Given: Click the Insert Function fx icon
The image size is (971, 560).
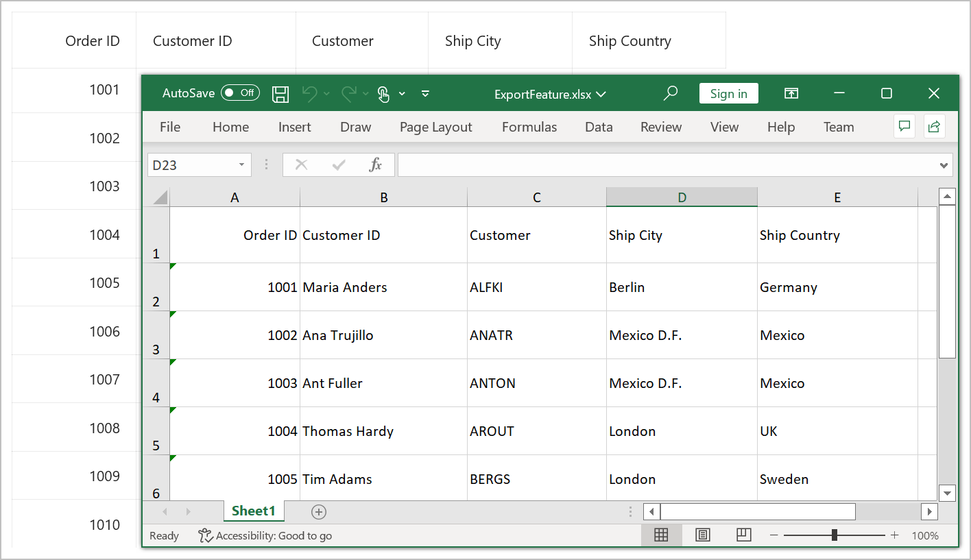Looking at the screenshot, I should (376, 165).
